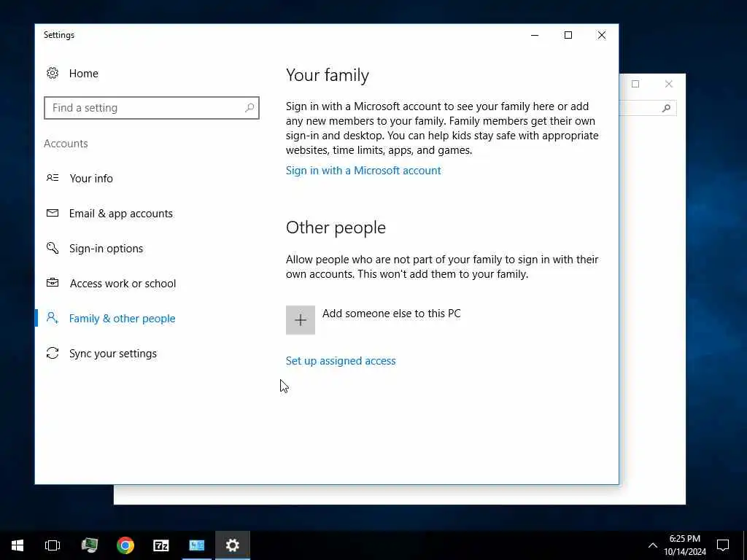Open the Action Center notifications icon
Screen dimensions: 747x560
coord(723,545)
